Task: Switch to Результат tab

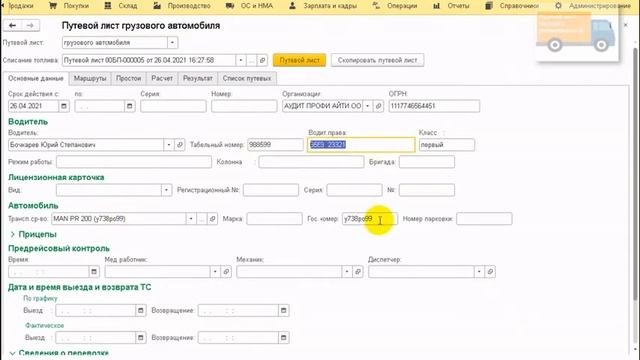Action: (x=198, y=78)
